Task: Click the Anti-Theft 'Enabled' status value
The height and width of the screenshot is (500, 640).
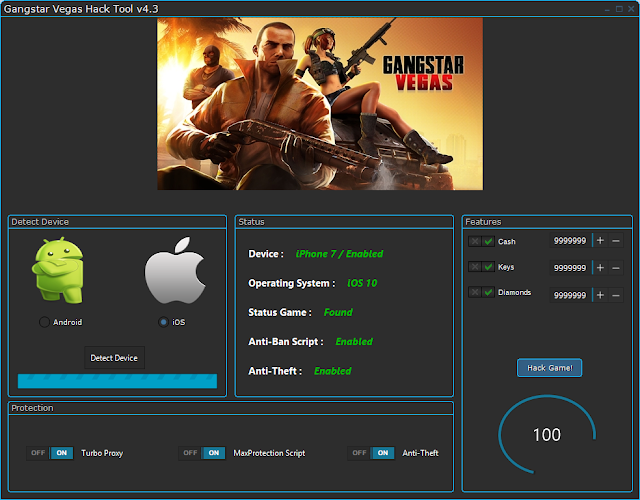Action: coord(333,371)
